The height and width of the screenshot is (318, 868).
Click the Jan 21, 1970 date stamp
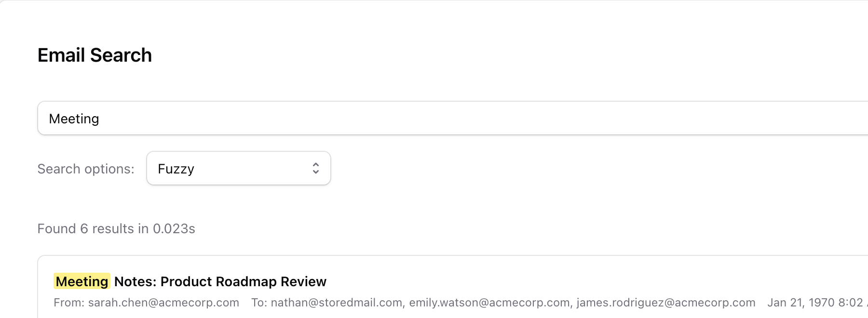815,303
